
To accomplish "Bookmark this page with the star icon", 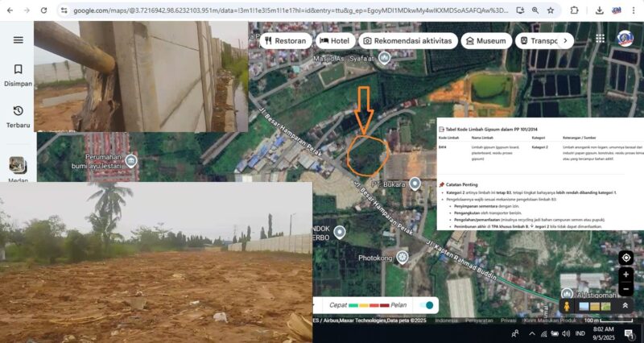I will click(x=550, y=10).
